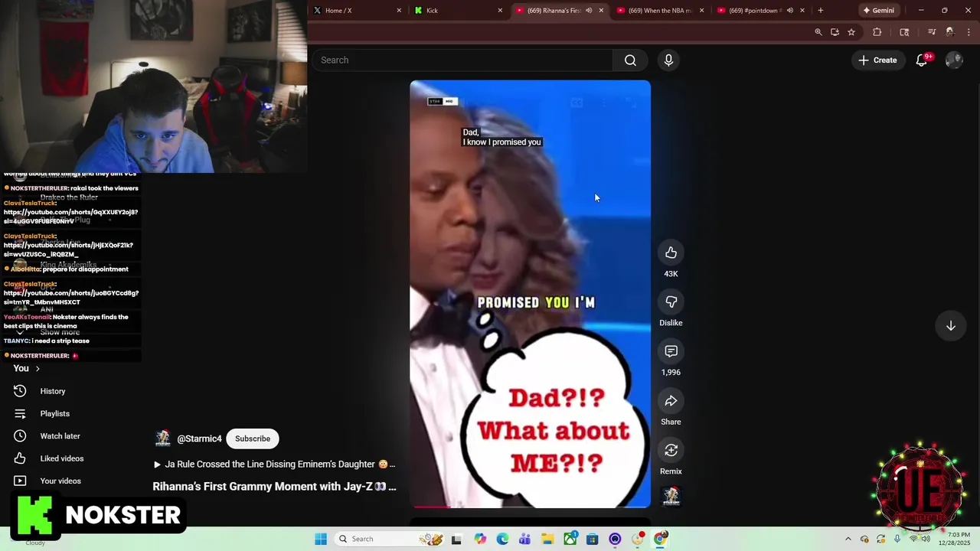Open Chrome three-dot menu

pyautogui.click(x=969, y=32)
